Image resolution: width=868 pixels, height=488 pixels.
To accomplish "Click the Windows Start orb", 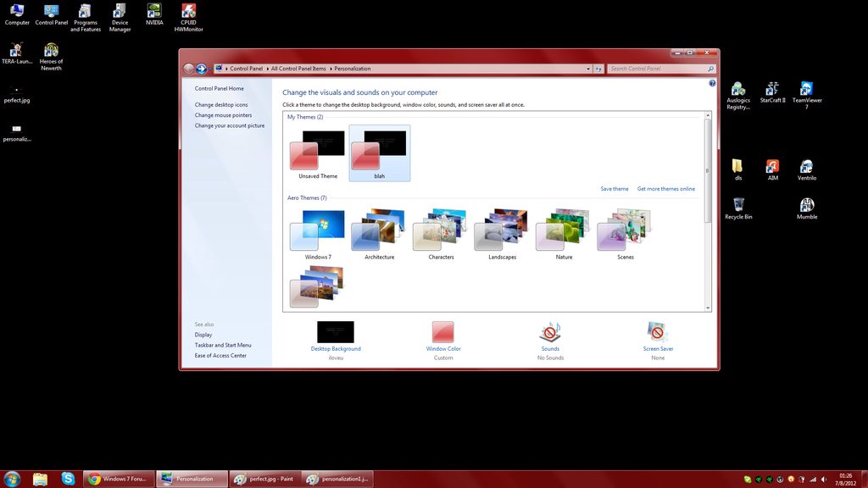I will (x=12, y=479).
